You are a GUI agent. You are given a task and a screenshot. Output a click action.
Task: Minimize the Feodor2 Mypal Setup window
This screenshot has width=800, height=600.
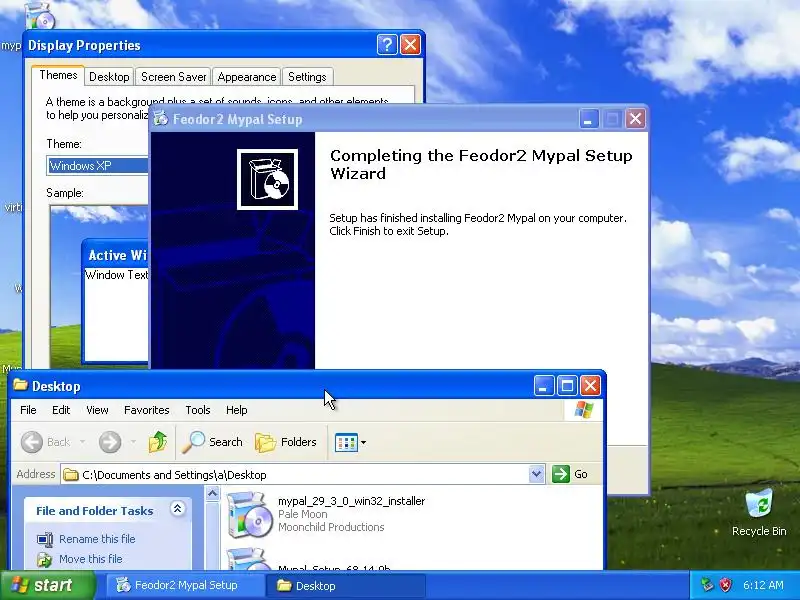[x=589, y=119]
